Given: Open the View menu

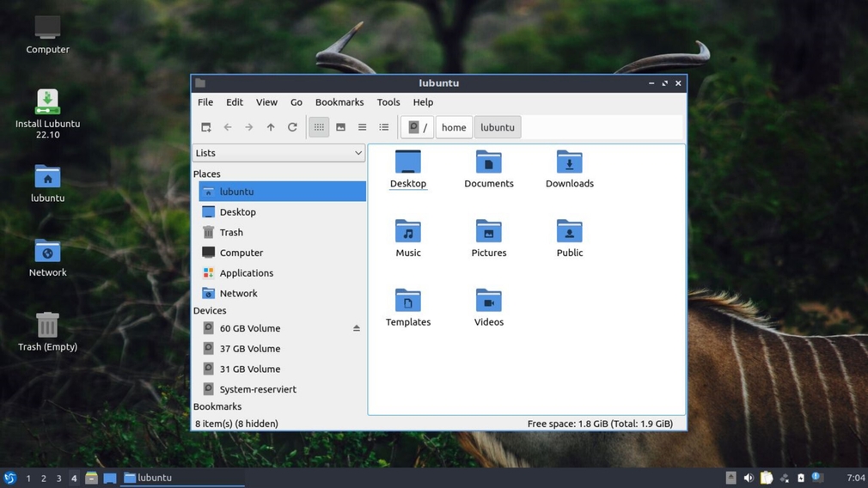Looking at the screenshot, I should coord(266,101).
